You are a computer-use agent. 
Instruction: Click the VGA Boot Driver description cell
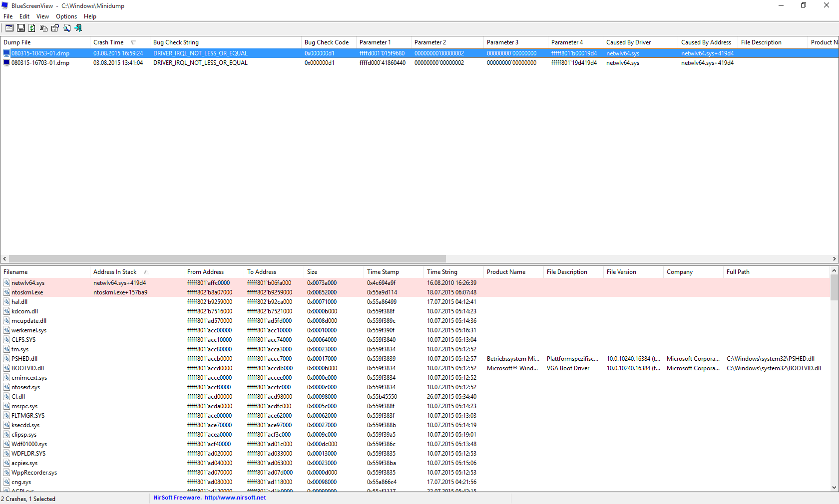[568, 368]
